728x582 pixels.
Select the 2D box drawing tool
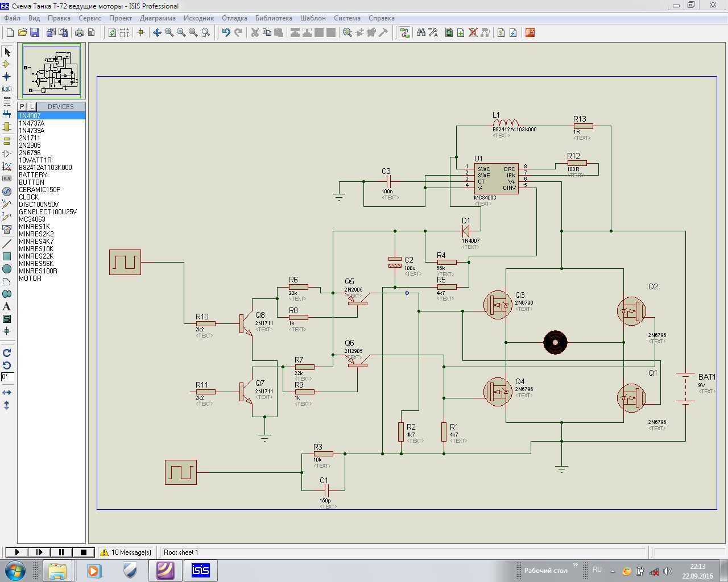coord(7,256)
